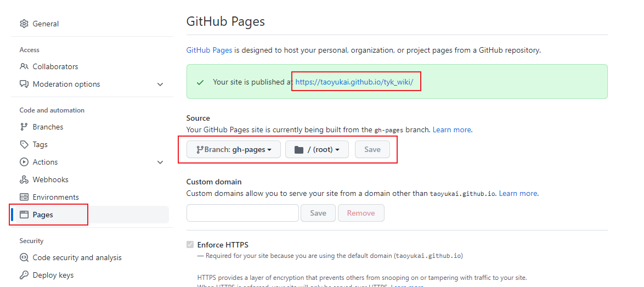This screenshot has width=644, height=287.
Task: Click Save button beside custom domain field
Action: 318,213
